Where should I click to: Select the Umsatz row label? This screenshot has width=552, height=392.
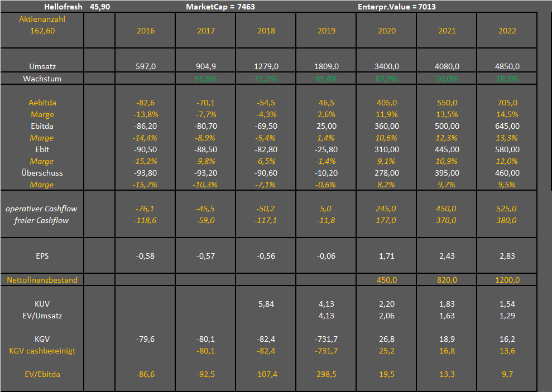(x=42, y=66)
